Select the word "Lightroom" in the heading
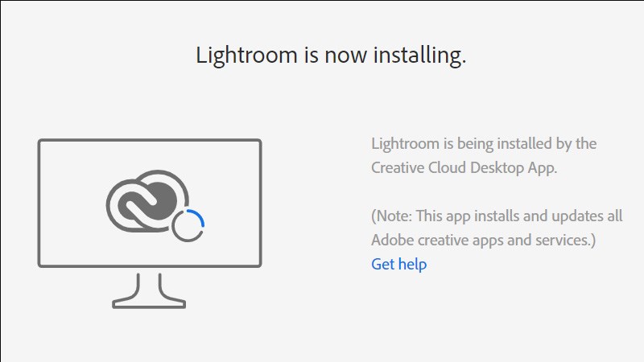The width and height of the screenshot is (644, 362). 239,56
